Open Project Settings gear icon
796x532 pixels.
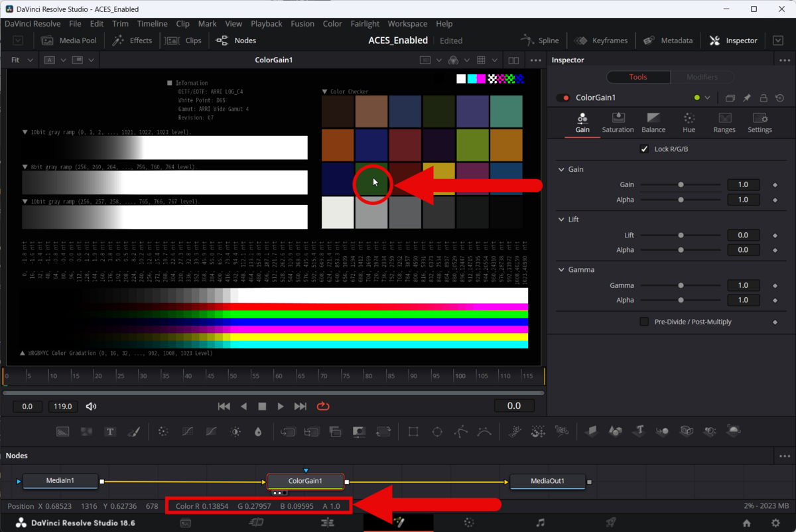point(775,523)
